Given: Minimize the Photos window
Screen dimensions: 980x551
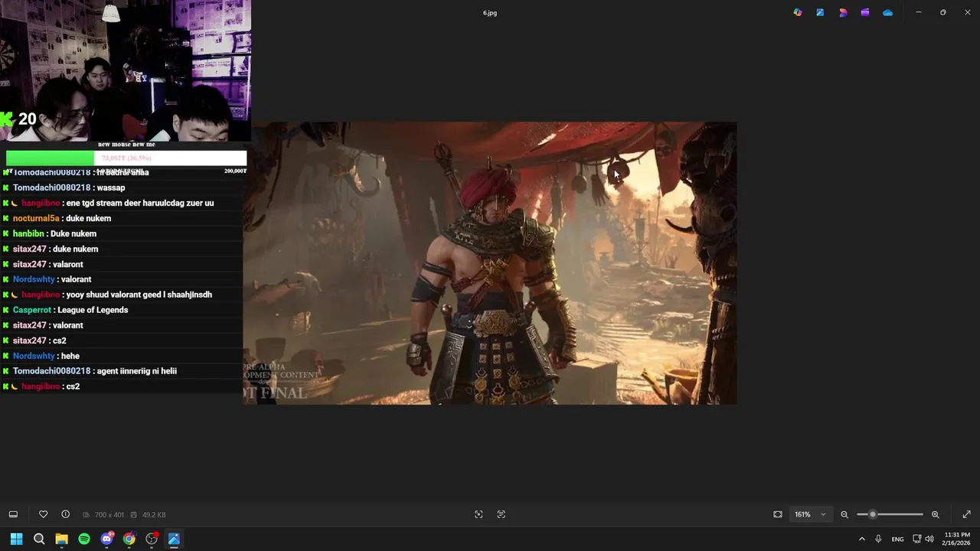Looking at the screenshot, I should pos(919,12).
